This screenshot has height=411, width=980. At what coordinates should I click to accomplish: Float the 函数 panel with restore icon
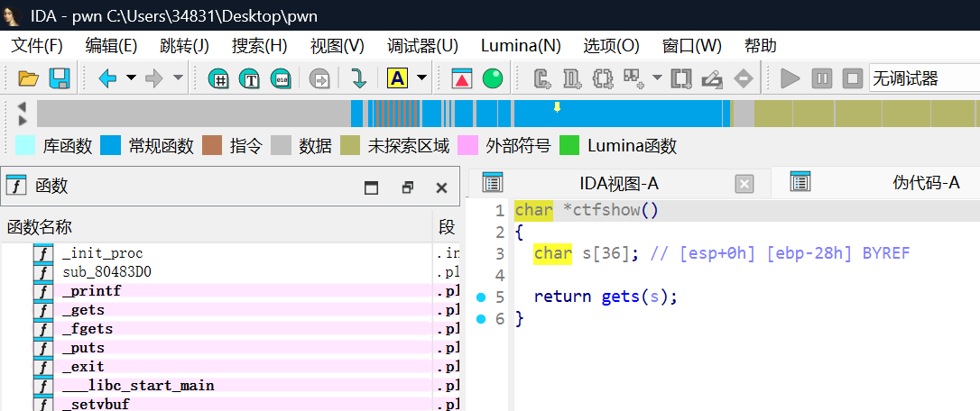click(408, 187)
